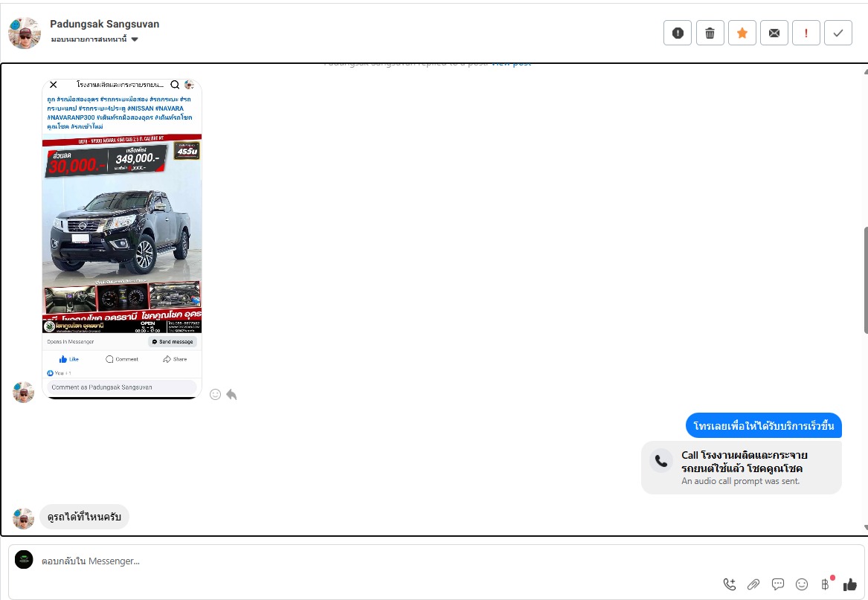This screenshot has width=868, height=600.
Task: Mark conversation unread via the envelope icon
Action: (x=774, y=33)
